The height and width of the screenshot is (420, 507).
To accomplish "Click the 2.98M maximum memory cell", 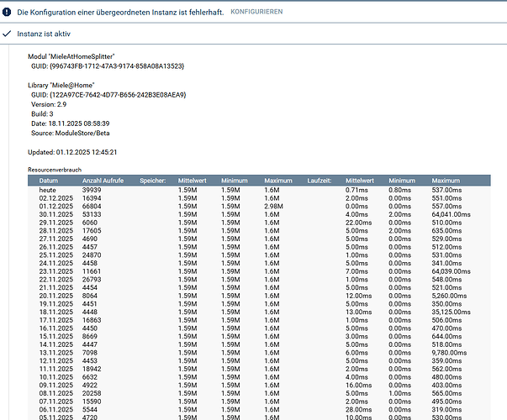I will point(277,207).
